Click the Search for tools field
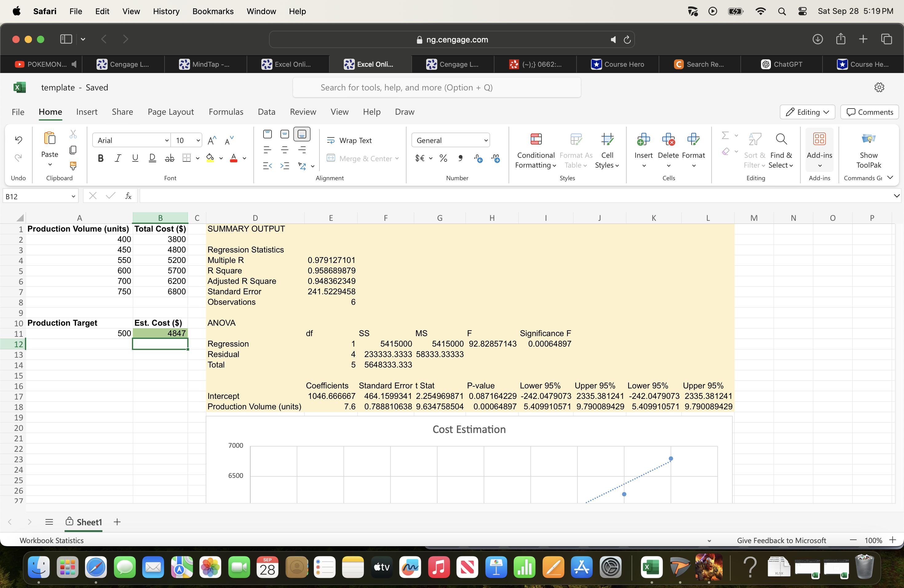The image size is (904, 588). (436, 88)
